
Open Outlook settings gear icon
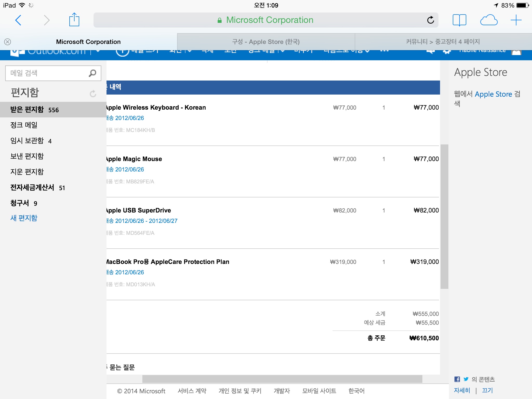[x=447, y=51]
